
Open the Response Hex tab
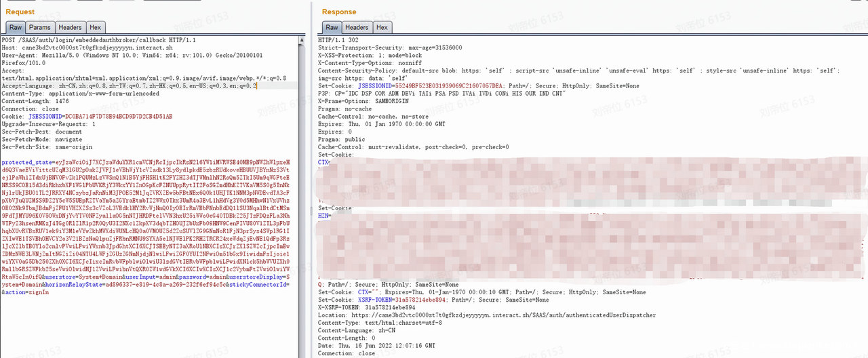click(382, 27)
